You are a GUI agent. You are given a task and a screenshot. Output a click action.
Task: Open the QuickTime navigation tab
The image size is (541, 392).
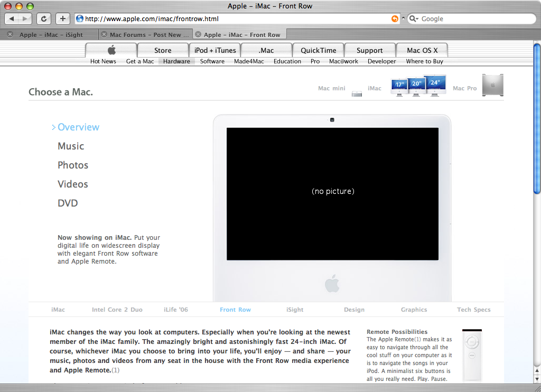tap(318, 50)
